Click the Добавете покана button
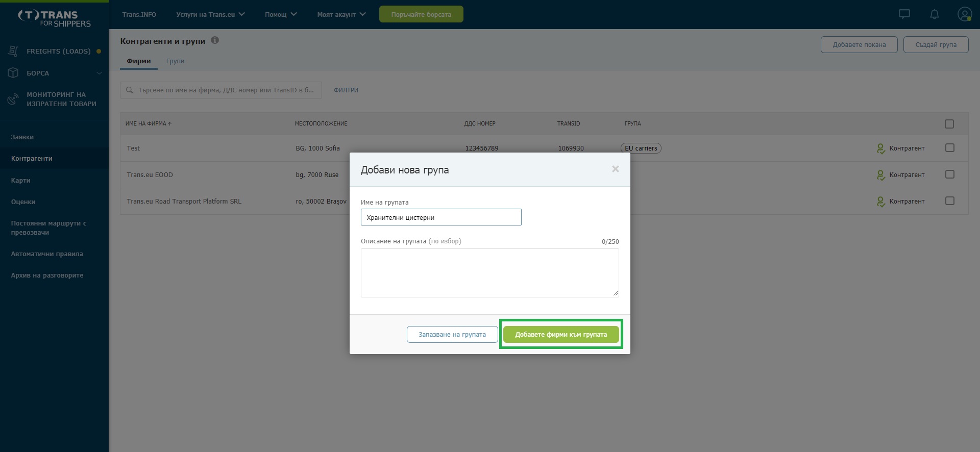This screenshot has height=452, width=980. [859, 44]
